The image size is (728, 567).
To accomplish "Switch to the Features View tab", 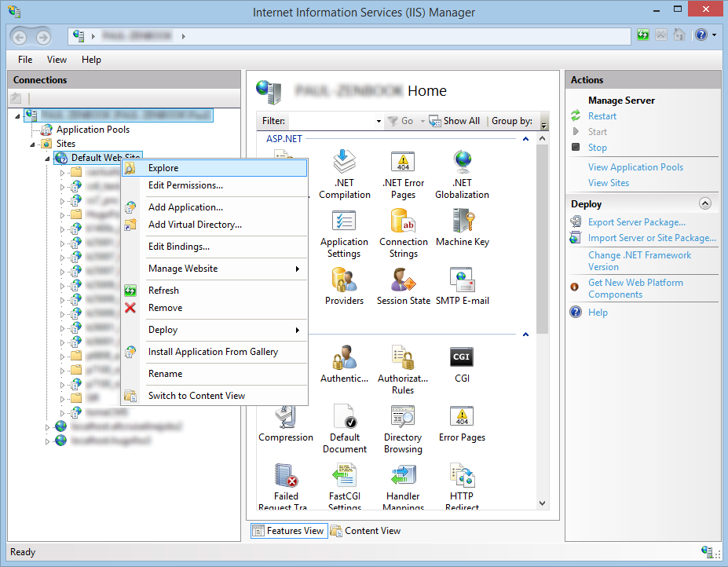I will (x=289, y=531).
